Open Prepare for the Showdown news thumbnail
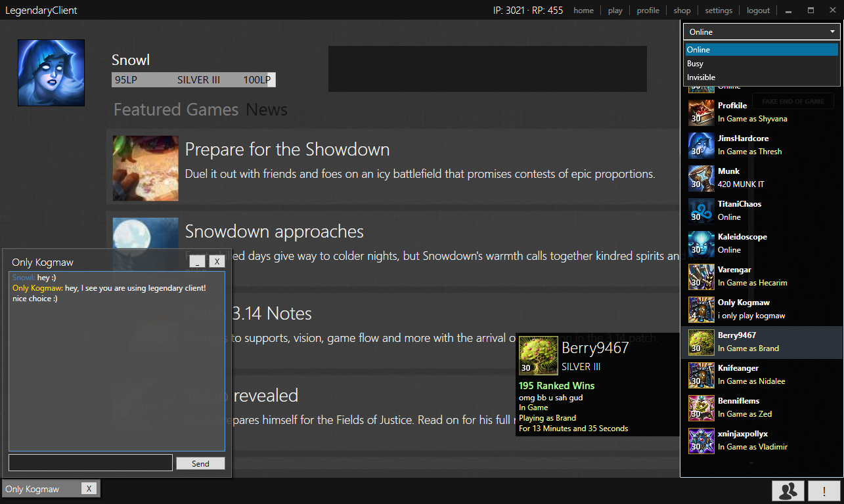Viewport: 844px width, 504px height. coord(145,168)
